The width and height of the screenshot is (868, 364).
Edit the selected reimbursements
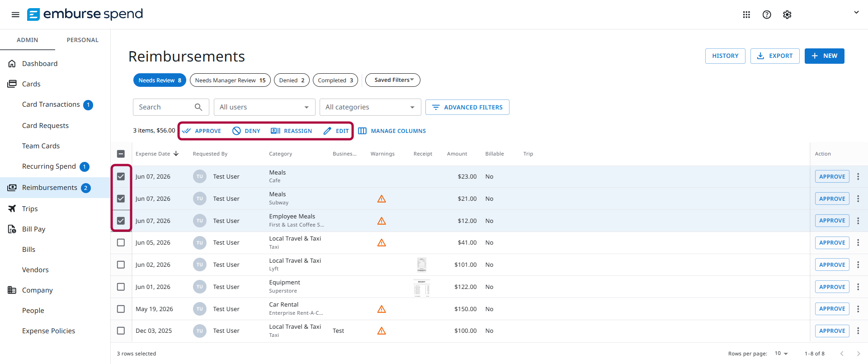pyautogui.click(x=336, y=131)
